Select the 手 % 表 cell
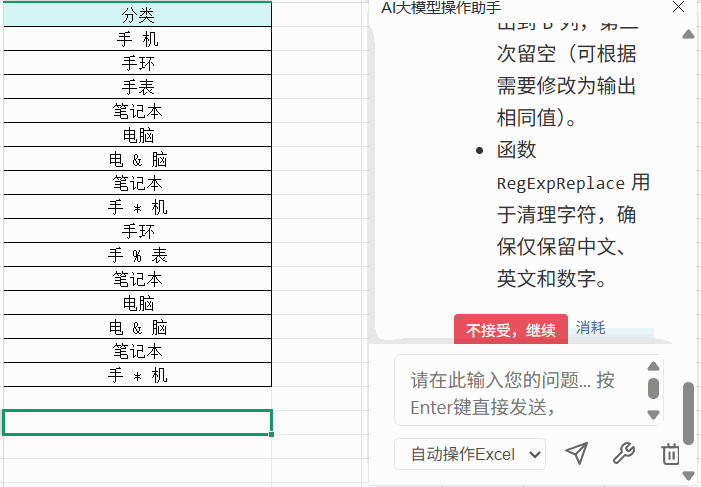The height and width of the screenshot is (487, 701). coord(137,255)
